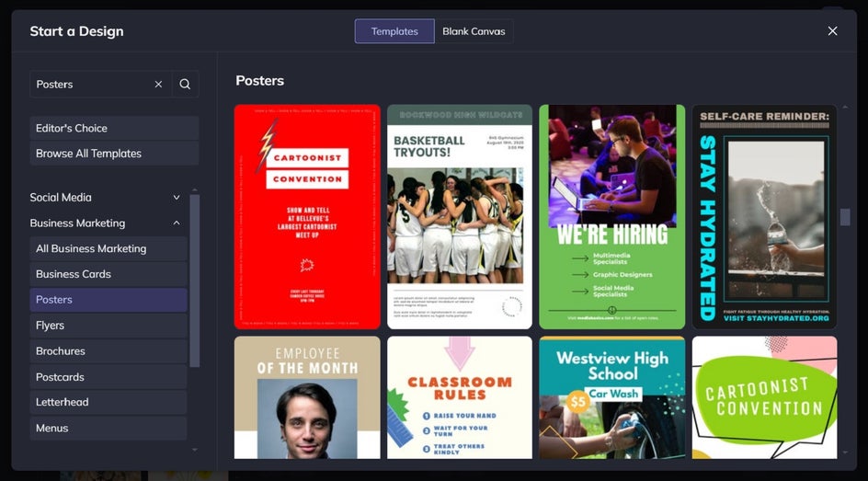Switch to the Blank Canvas tab
Screen dimensions: 868x481
474,31
